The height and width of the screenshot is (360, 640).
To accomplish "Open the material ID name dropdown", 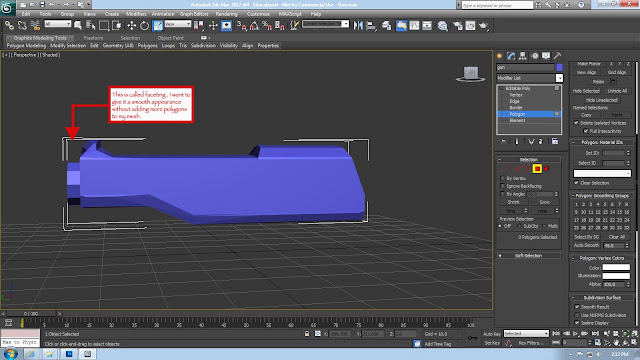I will (602, 173).
